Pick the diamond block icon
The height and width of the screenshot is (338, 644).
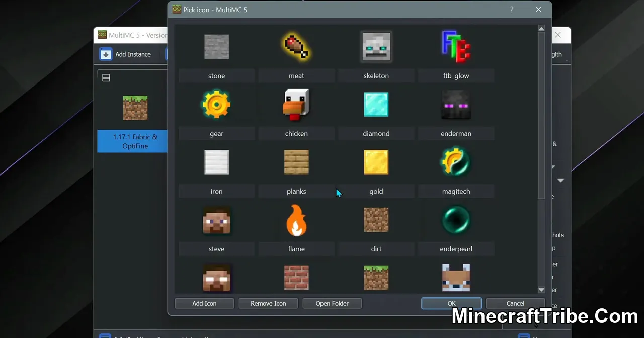click(376, 105)
